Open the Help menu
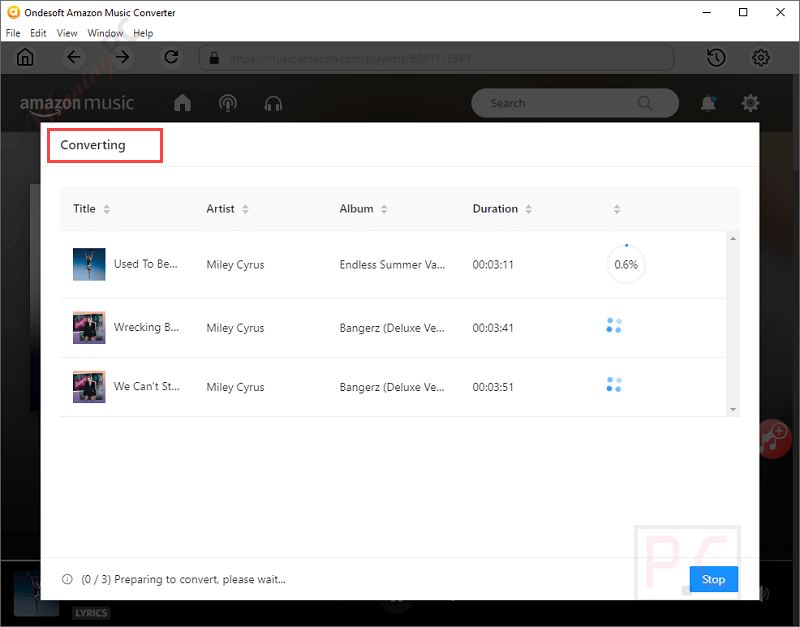 tap(143, 33)
